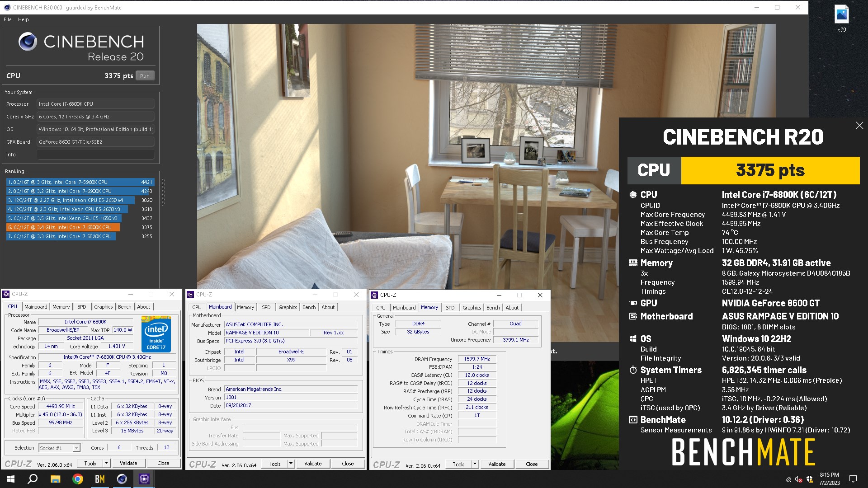
Task: Open CPU tab in third CPU-Z window
Action: [x=381, y=308]
